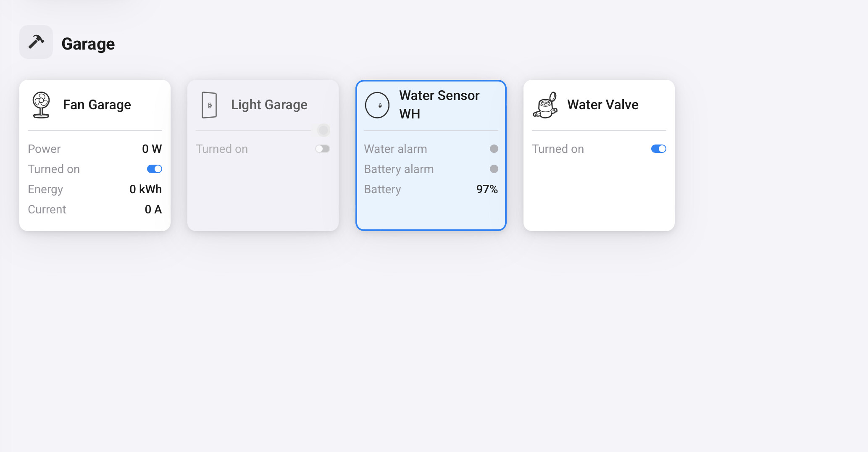The image size is (868, 452).
Task: Enable the Light Garage Turned on switch
Action: (x=323, y=149)
